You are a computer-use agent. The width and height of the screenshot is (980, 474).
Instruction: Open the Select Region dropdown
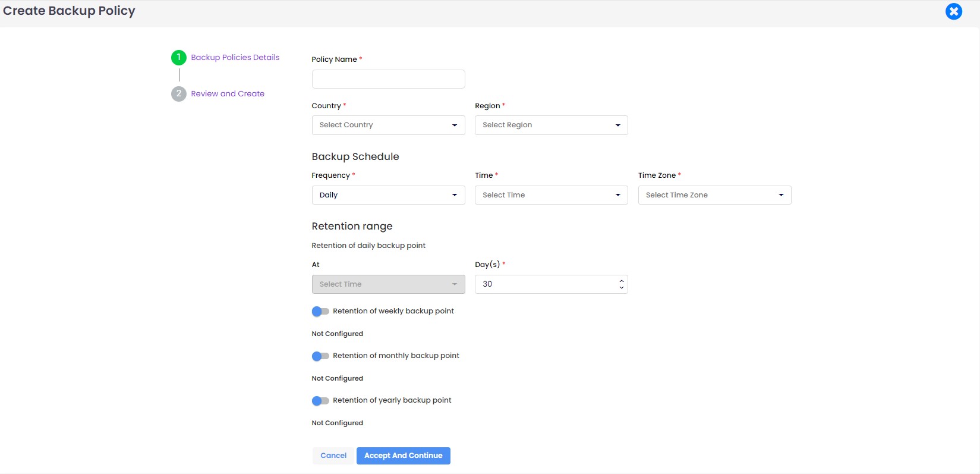551,125
